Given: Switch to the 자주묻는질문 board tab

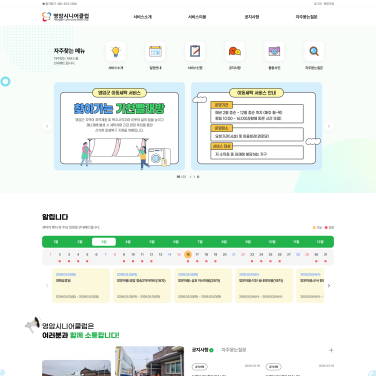Looking at the screenshot, I should click(234, 350).
